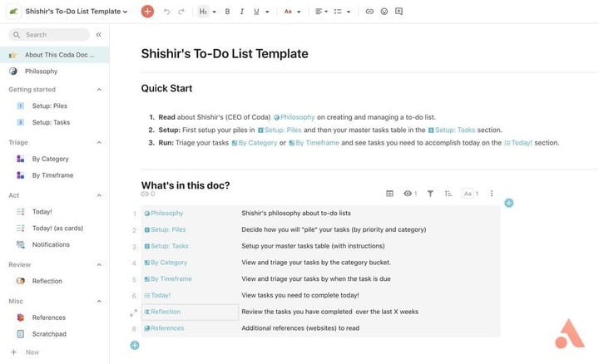Undo the last action

pyautogui.click(x=166, y=12)
